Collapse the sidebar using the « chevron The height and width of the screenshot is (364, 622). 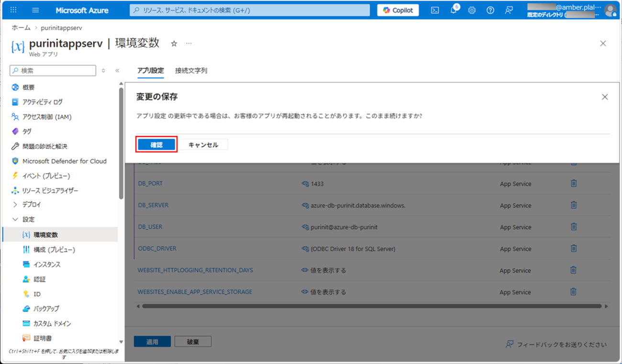117,70
